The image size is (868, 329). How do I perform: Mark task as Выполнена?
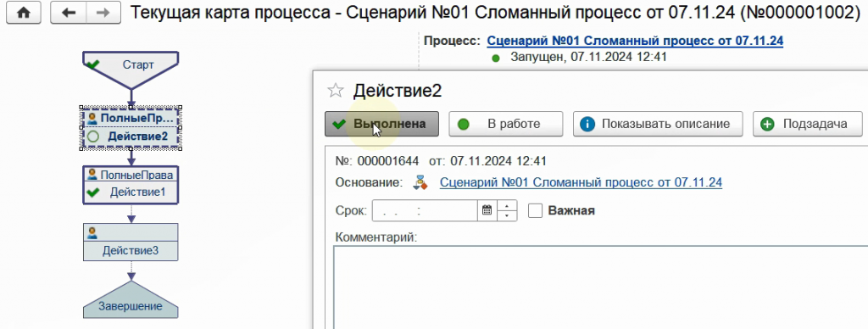tap(381, 124)
